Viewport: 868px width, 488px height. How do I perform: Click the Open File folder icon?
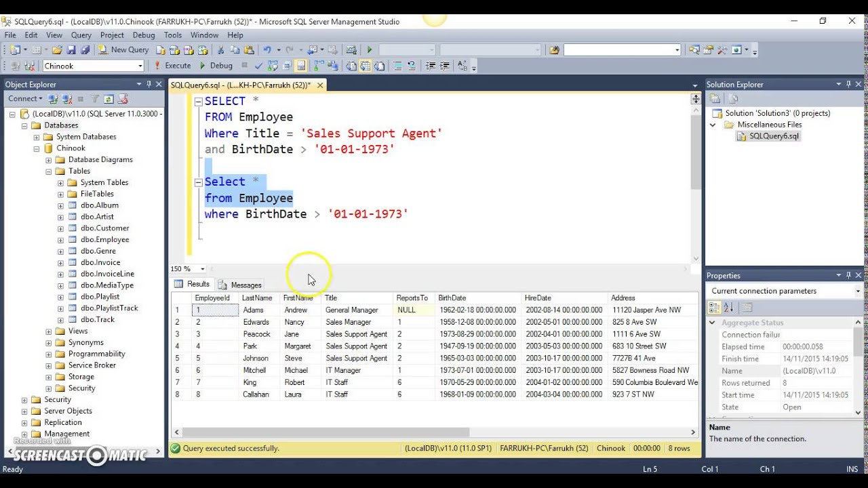pyautogui.click(x=57, y=49)
